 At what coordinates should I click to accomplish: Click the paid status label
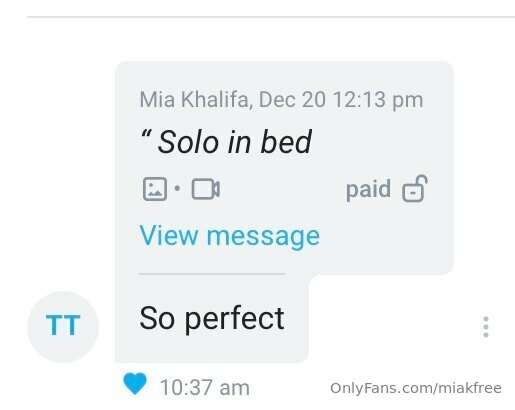coord(368,189)
